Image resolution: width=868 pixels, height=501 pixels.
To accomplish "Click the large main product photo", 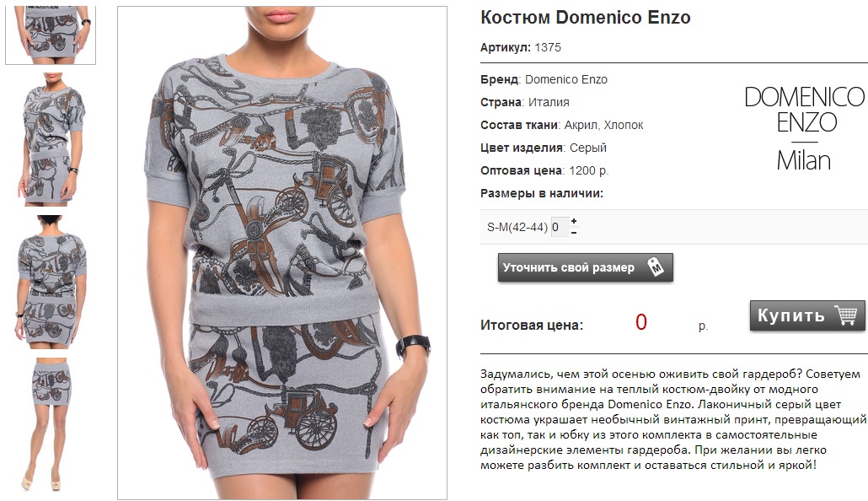I will tap(282, 253).
